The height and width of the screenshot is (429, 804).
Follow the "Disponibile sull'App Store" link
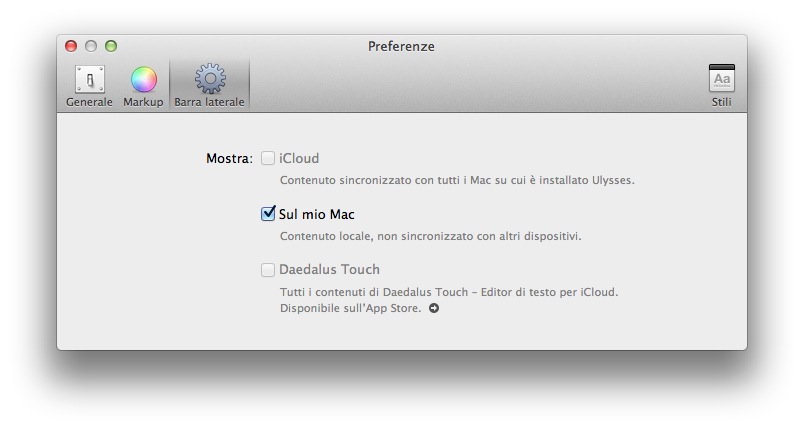click(x=350, y=308)
